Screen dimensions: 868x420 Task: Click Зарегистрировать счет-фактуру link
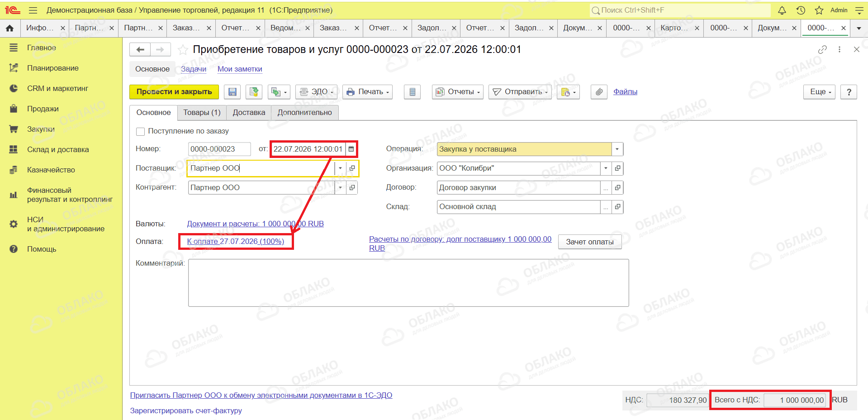pos(186,410)
